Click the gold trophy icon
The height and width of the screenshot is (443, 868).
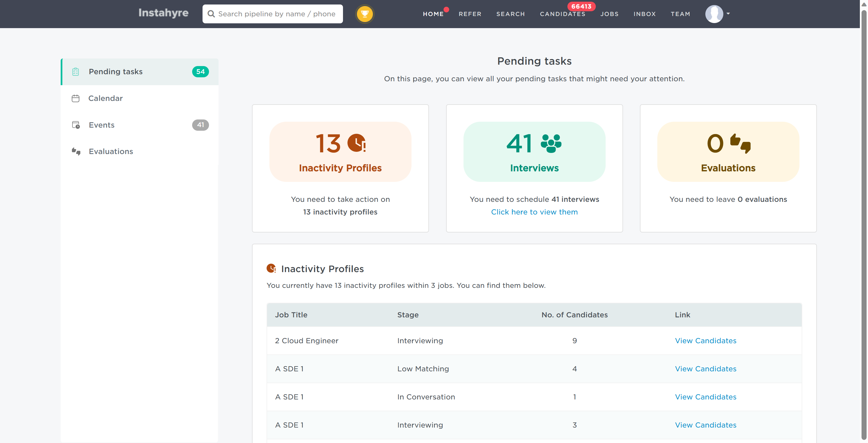tap(365, 14)
